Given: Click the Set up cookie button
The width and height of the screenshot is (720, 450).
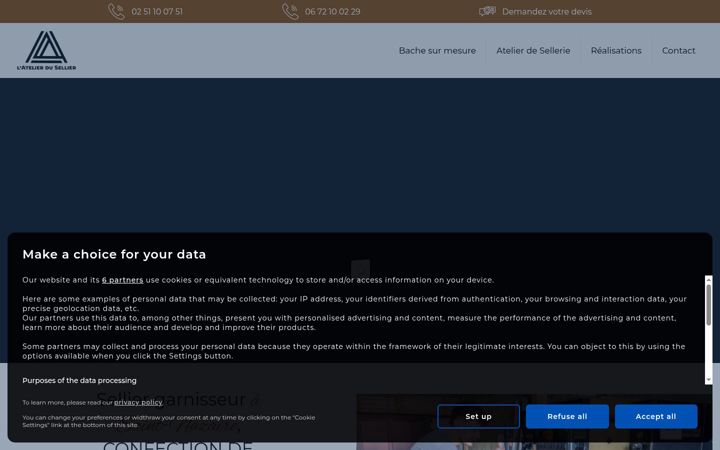Looking at the screenshot, I should coord(478,416).
